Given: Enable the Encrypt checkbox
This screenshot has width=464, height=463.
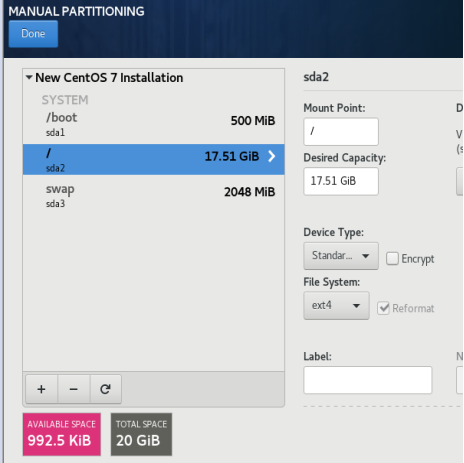Looking at the screenshot, I should 392,259.
